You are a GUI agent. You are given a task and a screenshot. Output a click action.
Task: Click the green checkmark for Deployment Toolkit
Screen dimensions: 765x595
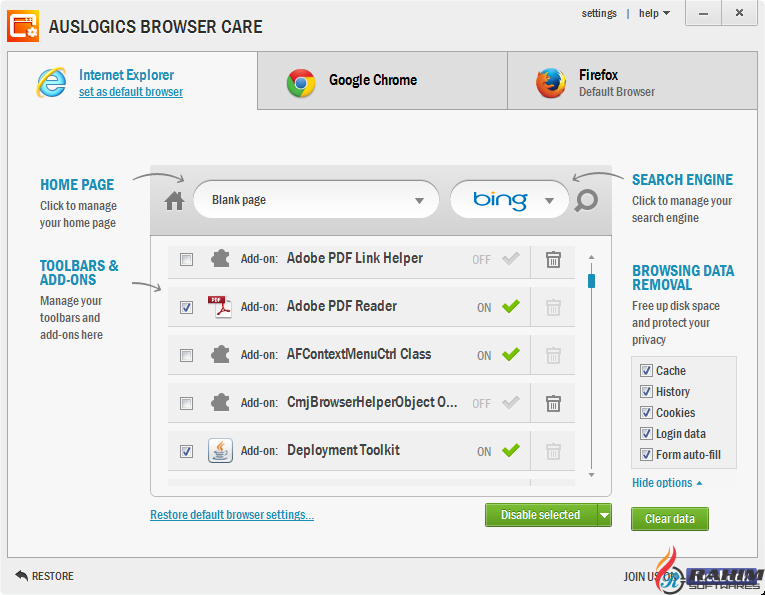pos(511,450)
